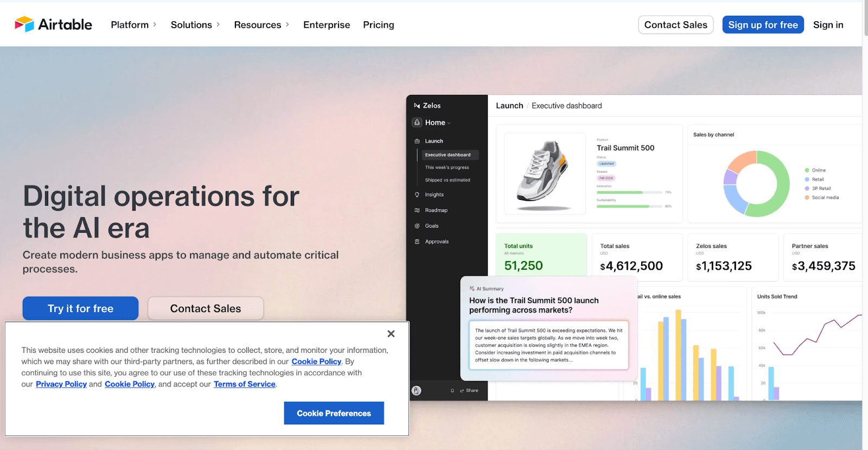Click the AI Summary response text box
868x450 pixels.
coord(548,345)
